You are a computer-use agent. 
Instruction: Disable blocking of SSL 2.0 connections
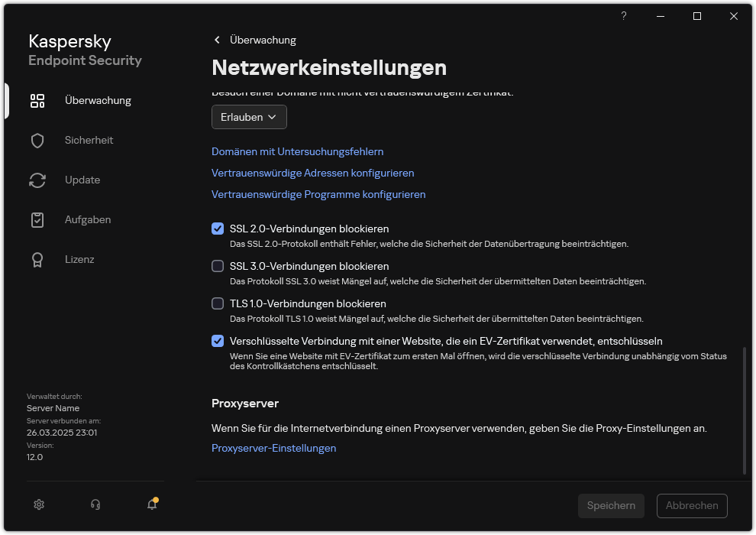tap(218, 229)
